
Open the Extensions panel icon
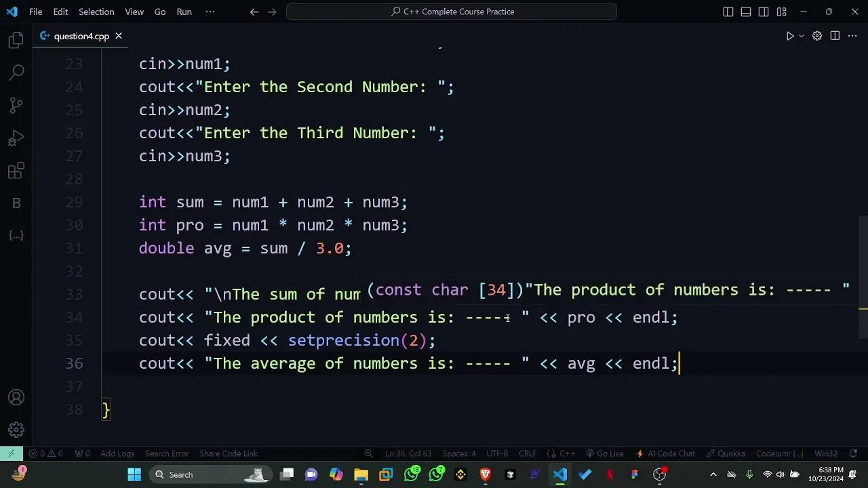point(16,170)
